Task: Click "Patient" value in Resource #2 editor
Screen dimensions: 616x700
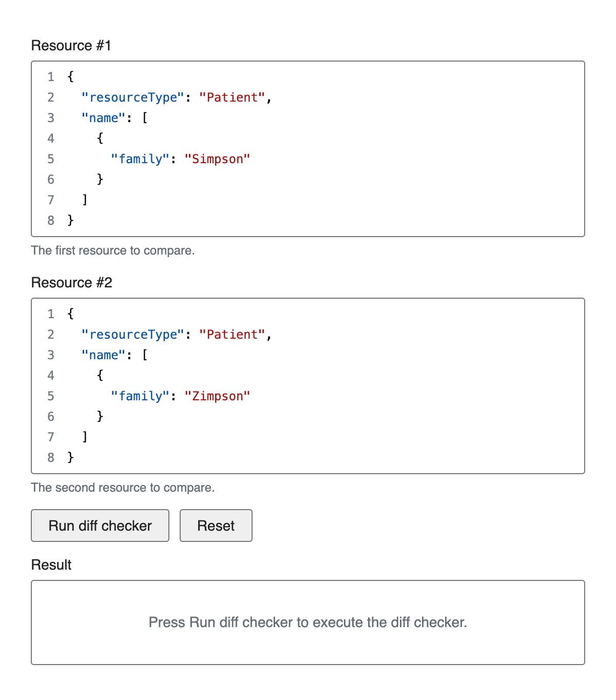Action: coord(233,335)
